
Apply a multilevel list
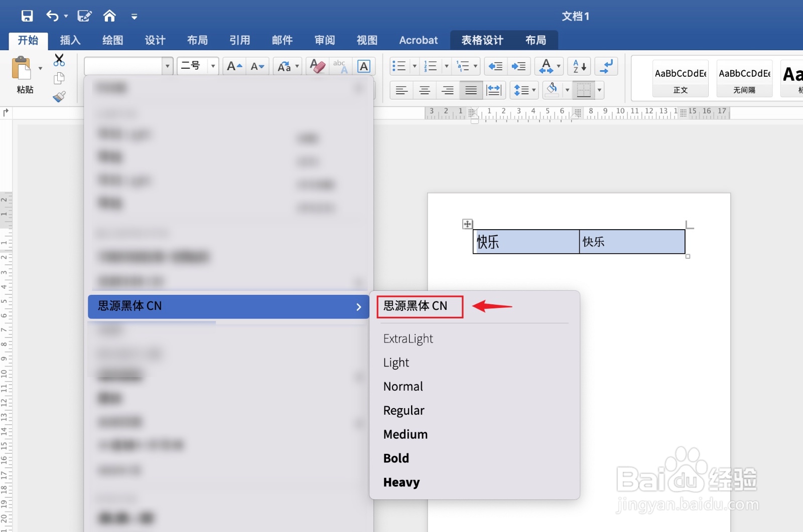point(463,66)
